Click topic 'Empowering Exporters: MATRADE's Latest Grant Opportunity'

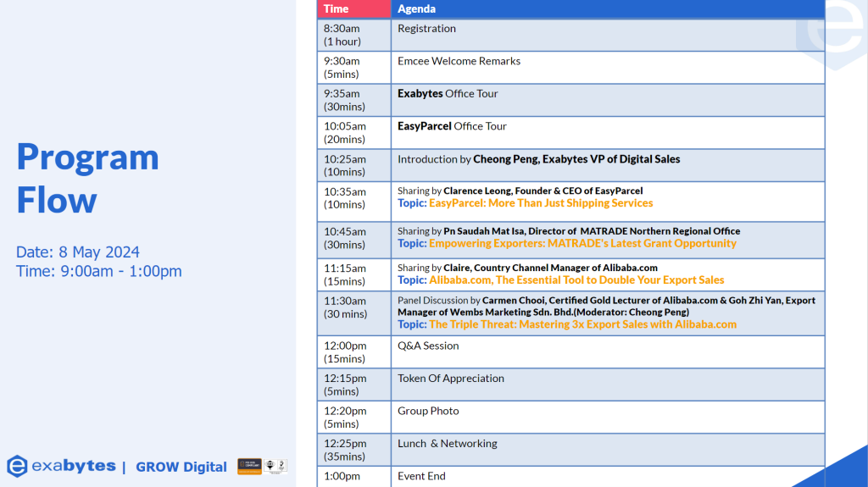point(582,244)
